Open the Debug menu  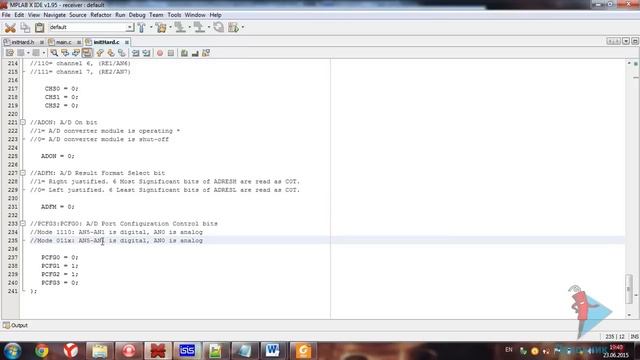[x=137, y=15]
